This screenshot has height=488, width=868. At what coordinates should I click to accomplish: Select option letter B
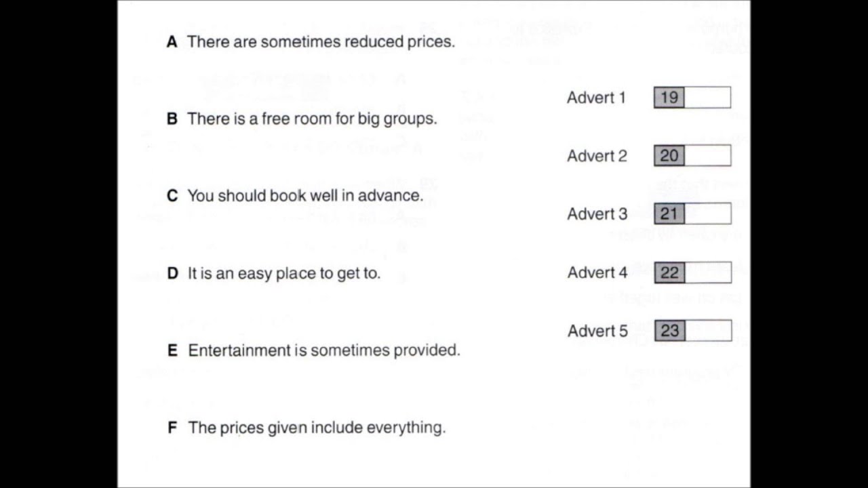(x=172, y=119)
